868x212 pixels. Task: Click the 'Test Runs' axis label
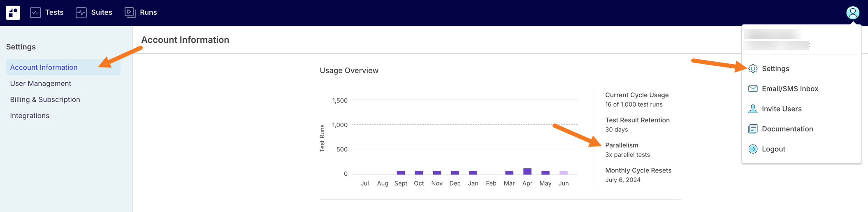pyautogui.click(x=322, y=138)
